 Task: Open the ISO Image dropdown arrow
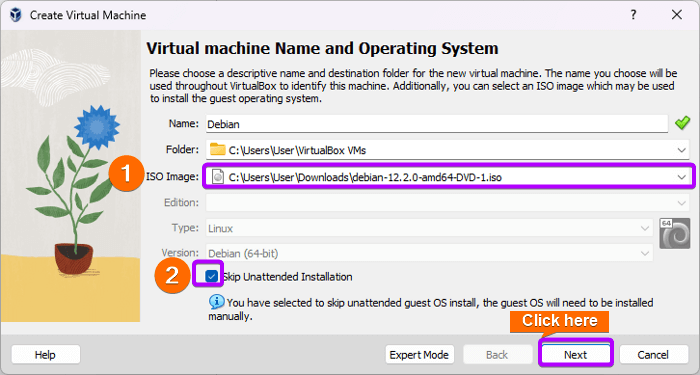tap(681, 177)
